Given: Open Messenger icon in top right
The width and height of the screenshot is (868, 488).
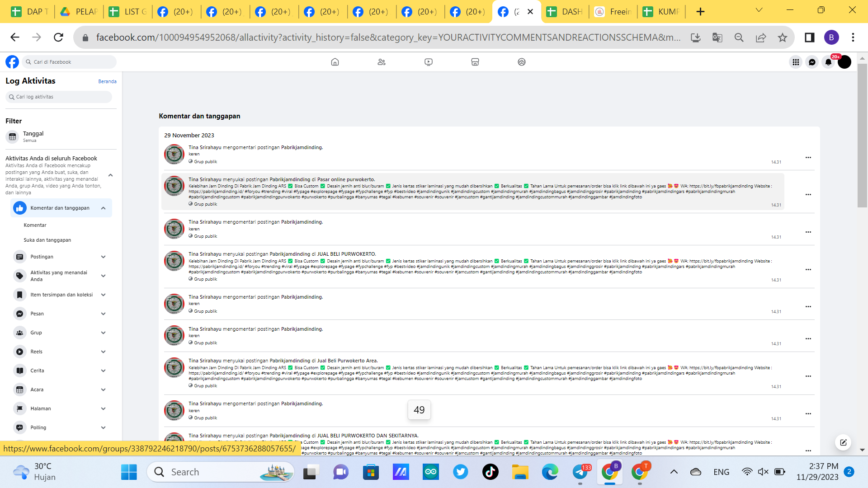Looking at the screenshot, I should [x=812, y=62].
